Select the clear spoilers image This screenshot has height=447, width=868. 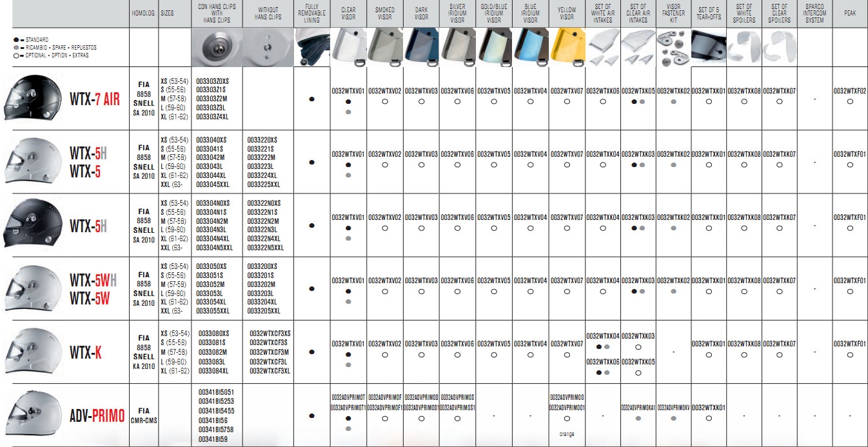pos(779,47)
